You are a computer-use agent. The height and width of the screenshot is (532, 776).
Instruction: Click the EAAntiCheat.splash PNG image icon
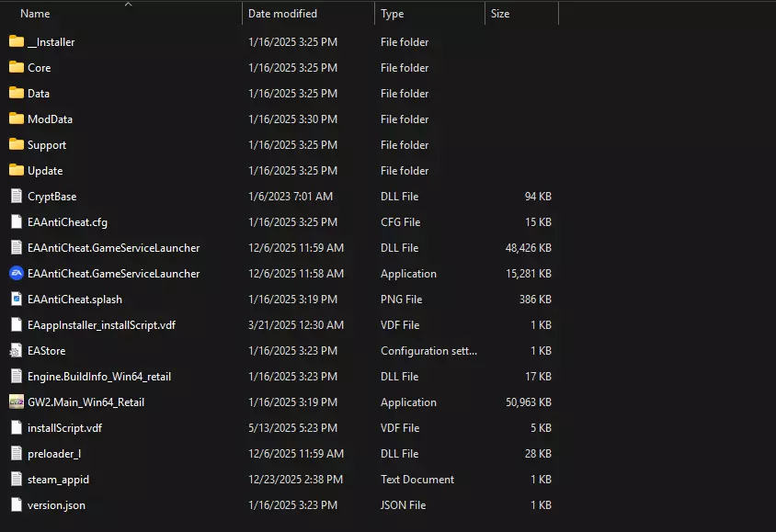(16, 299)
